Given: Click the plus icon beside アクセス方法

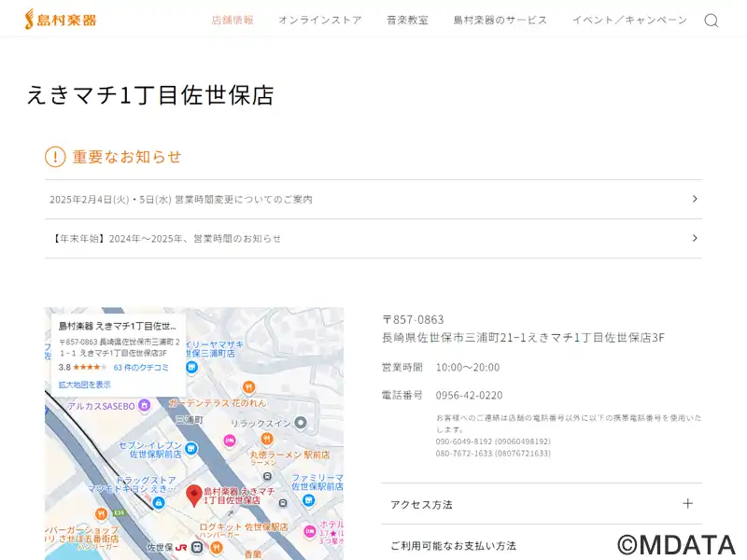Looking at the screenshot, I should (x=687, y=503).
